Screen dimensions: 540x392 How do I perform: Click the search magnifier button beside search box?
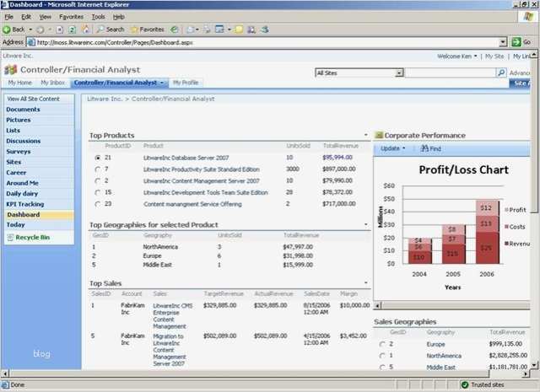(501, 72)
